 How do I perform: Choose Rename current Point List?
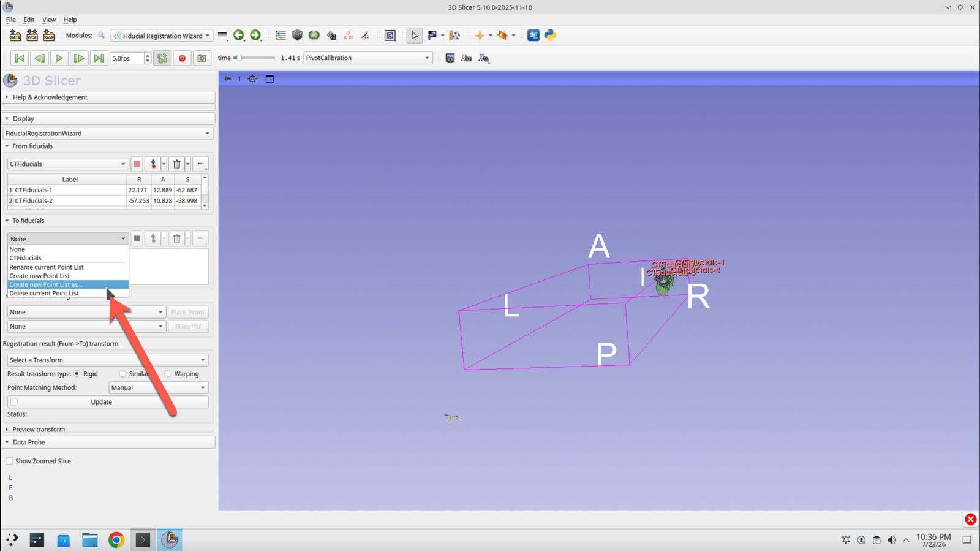click(x=68, y=267)
